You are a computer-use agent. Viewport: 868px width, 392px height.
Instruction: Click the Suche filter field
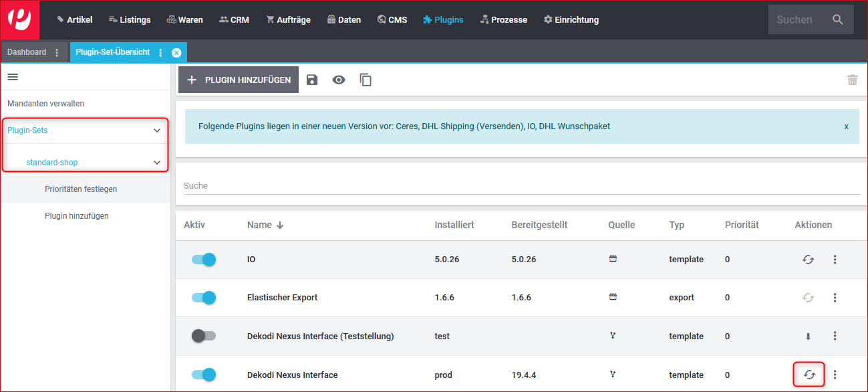pos(522,185)
